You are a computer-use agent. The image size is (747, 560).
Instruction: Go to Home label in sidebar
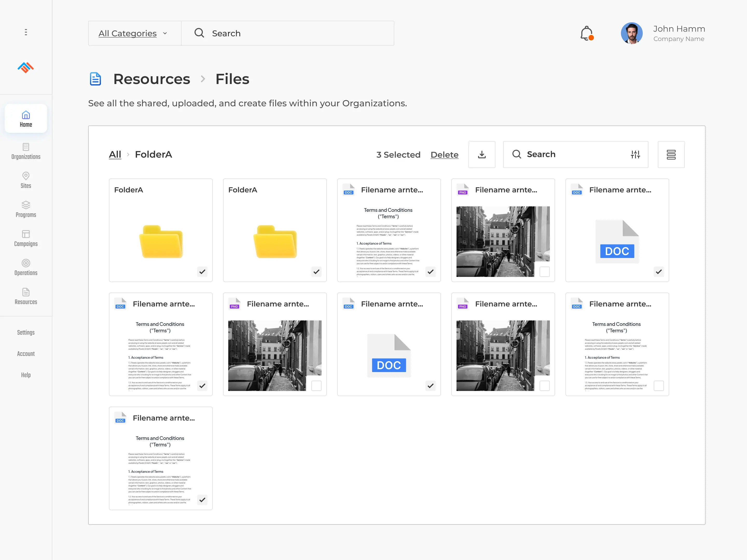(26, 124)
